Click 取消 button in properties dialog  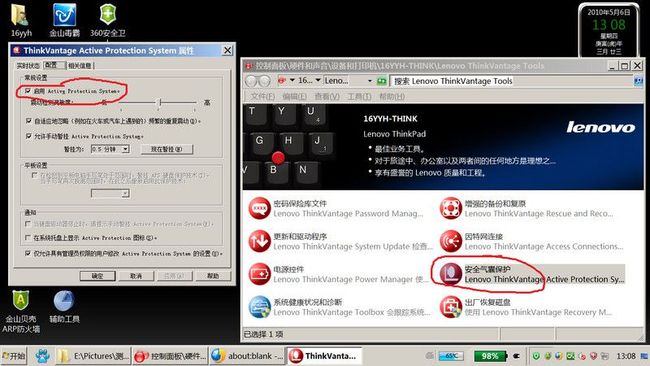136,276
